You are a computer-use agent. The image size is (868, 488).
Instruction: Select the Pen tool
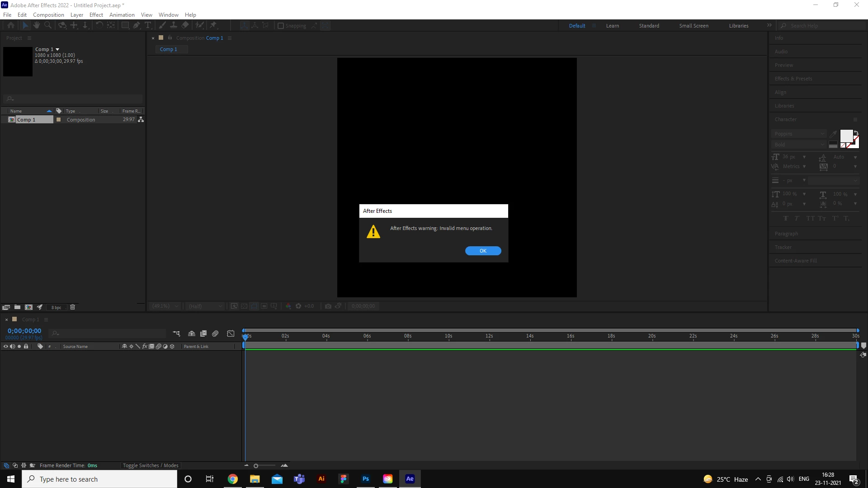[137, 25]
